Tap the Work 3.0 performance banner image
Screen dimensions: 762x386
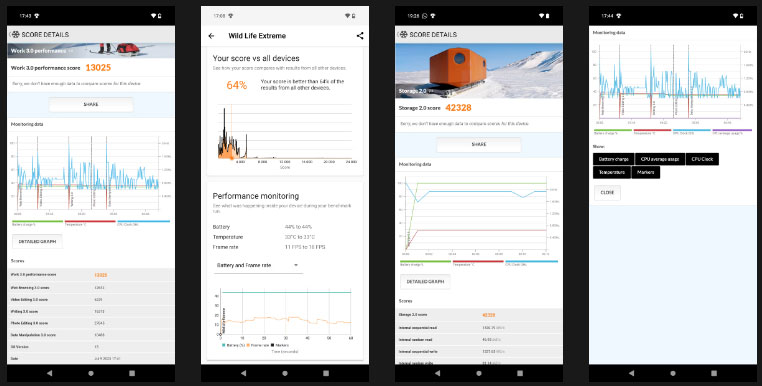91,51
